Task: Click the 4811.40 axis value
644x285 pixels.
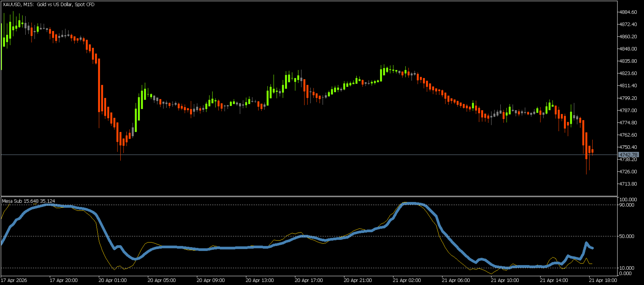Action: tap(628, 85)
